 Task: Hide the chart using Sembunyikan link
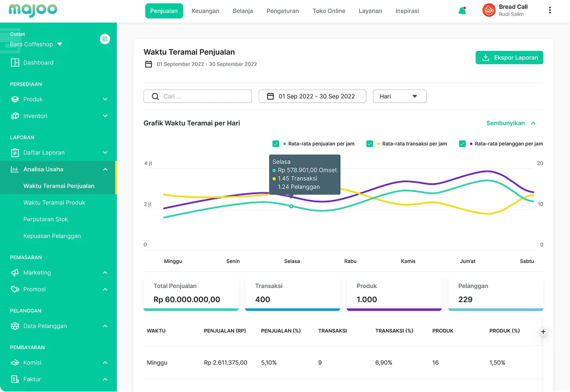(x=511, y=123)
